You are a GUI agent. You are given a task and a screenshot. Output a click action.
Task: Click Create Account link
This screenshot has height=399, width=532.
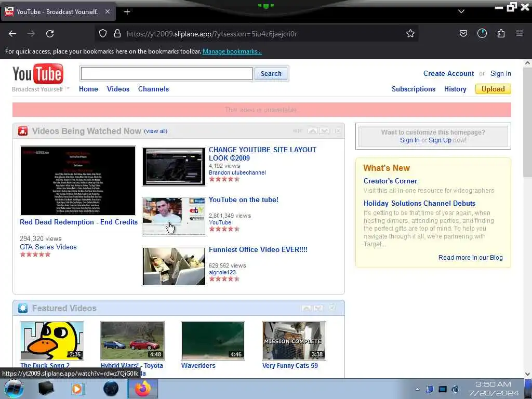click(x=448, y=73)
